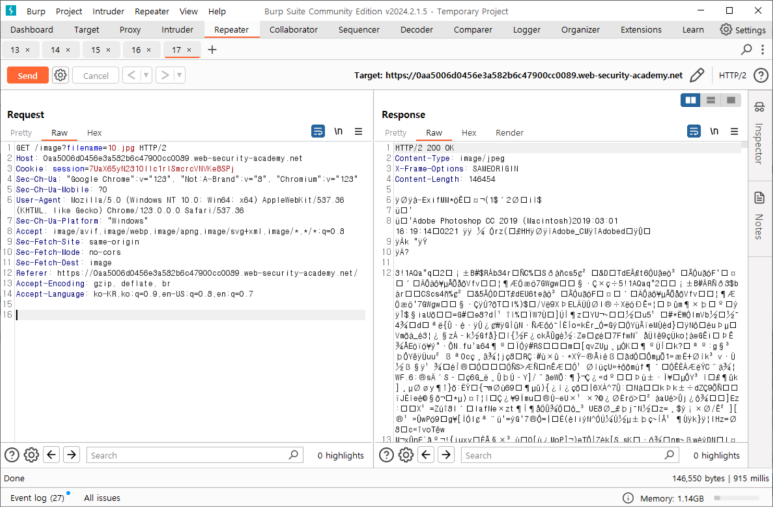The height and width of the screenshot is (507, 773).
Task: Click response search magnifier icon
Action: [669, 455]
